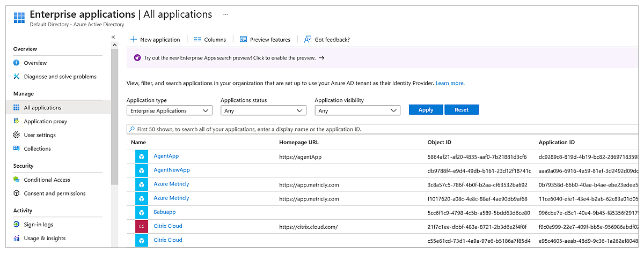Click the Overview info icon in sidebar
The width and height of the screenshot is (644, 253).
coord(17,63)
